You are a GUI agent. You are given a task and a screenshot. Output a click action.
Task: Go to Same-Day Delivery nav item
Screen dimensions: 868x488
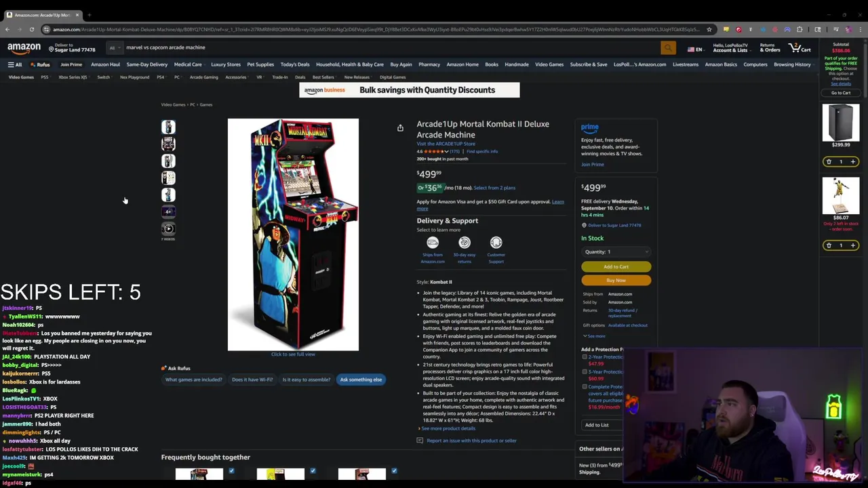click(x=146, y=64)
